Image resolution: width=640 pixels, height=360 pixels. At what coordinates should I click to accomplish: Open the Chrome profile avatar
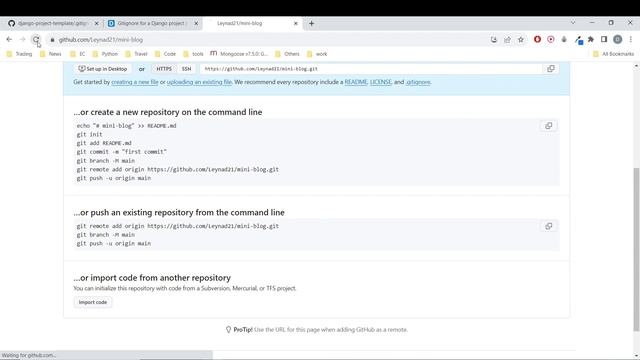618,39
